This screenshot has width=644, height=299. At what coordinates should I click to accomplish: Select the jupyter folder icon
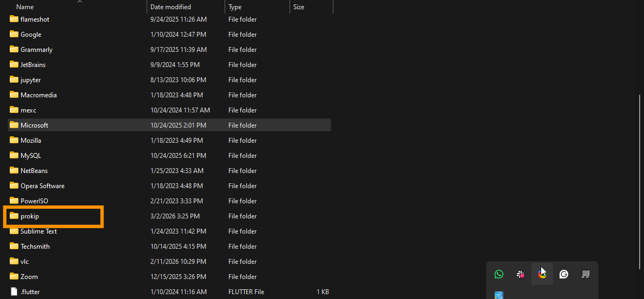point(15,80)
